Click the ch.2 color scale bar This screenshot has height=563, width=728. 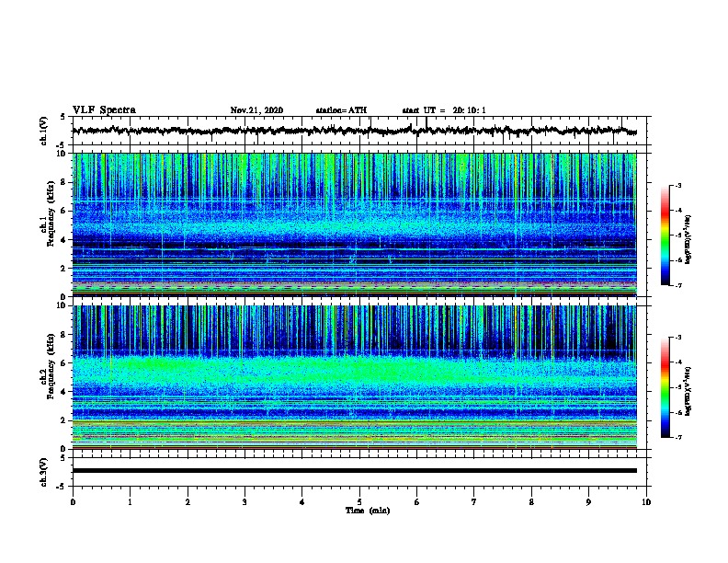pyautogui.click(x=665, y=387)
